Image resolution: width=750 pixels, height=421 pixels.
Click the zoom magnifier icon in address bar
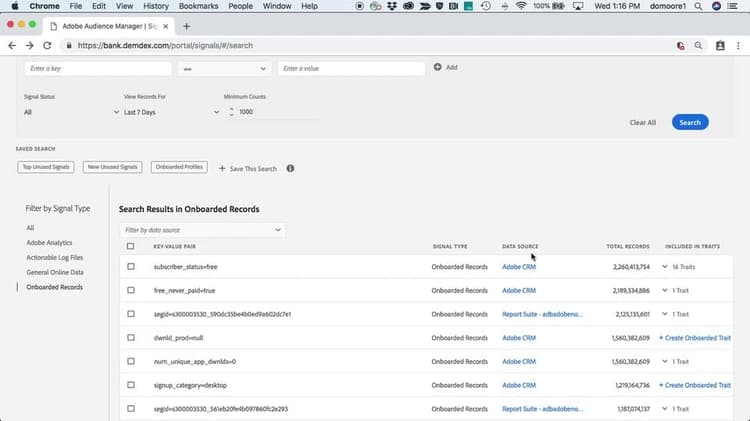698,45
